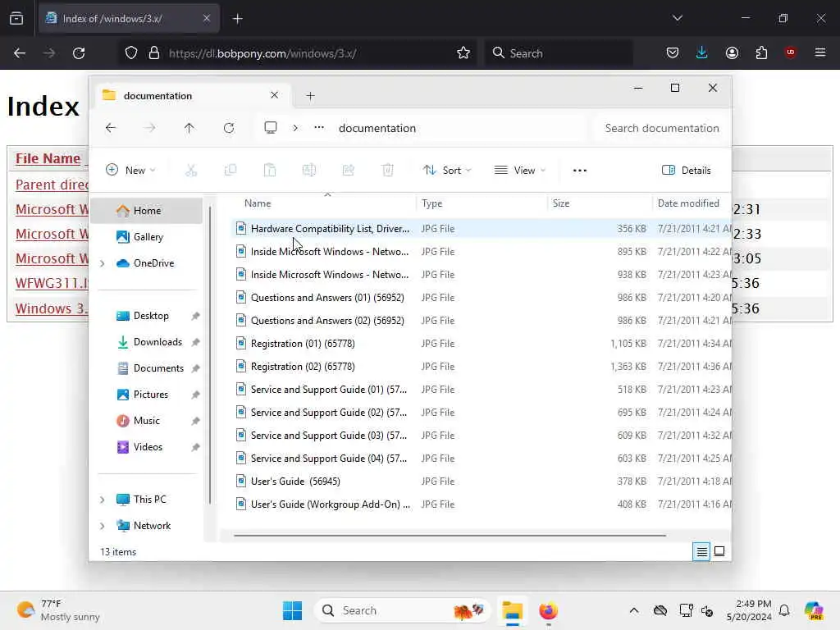
Task: Open the See more ellipsis in Explorer toolbar
Action: point(580,171)
